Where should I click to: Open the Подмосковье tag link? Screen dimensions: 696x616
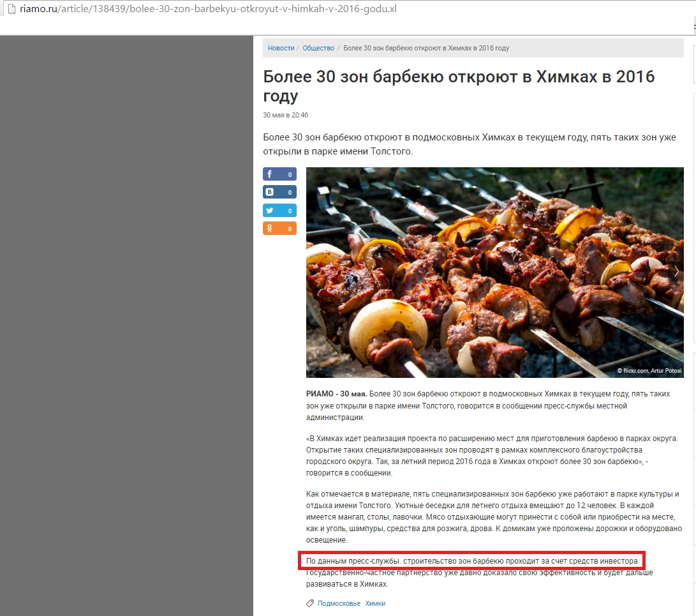(x=339, y=603)
